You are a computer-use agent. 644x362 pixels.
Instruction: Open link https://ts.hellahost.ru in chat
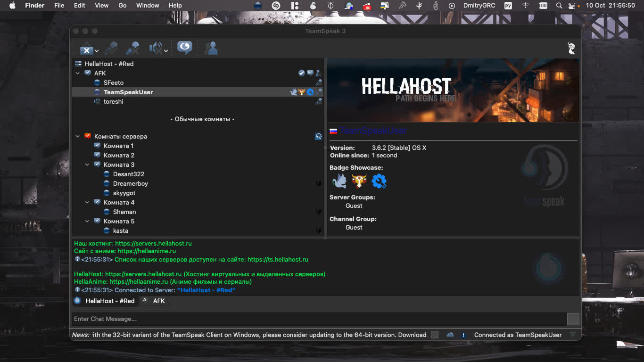click(278, 259)
